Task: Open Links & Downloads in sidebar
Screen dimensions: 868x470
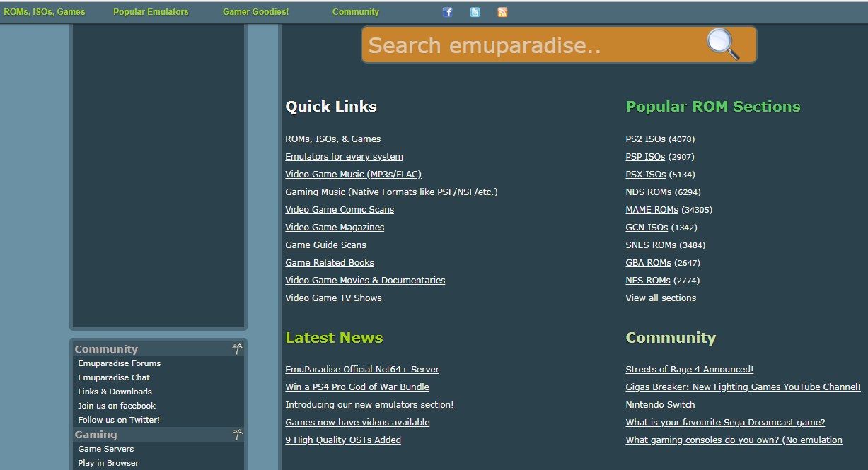Action: tap(115, 392)
